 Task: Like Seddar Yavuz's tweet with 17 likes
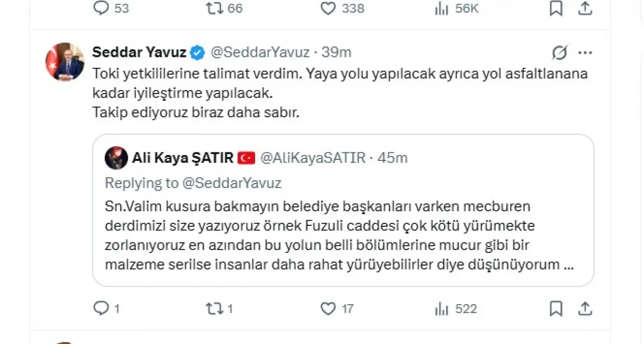click(x=328, y=308)
